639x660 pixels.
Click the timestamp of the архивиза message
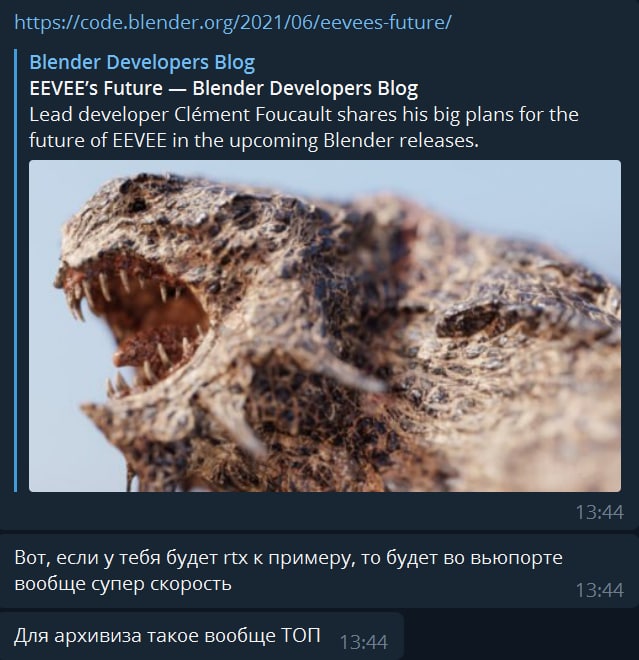[364, 642]
